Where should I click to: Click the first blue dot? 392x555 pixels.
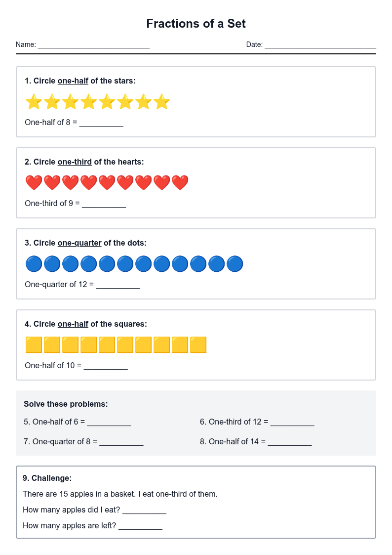point(34,264)
